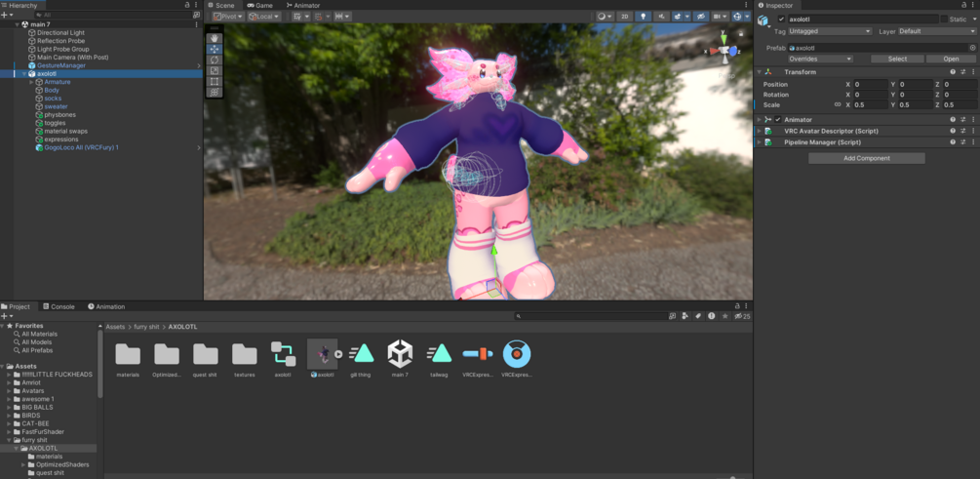The image size is (980, 479).
Task: Select the Rotate tool
Action: (214, 60)
